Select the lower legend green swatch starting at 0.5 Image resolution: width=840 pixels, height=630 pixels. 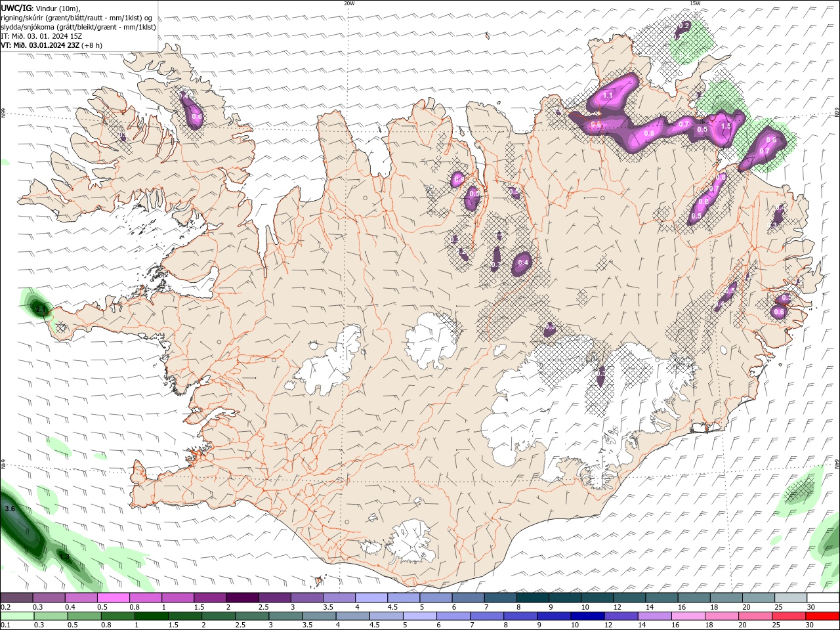pos(84,616)
